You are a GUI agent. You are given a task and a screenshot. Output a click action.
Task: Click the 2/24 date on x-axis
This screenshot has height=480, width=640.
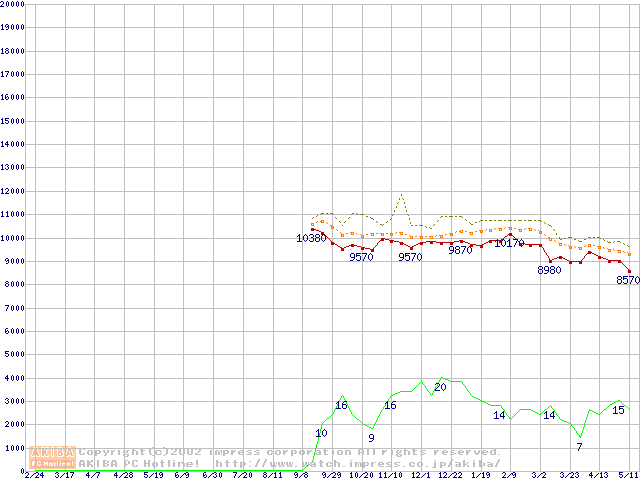tap(33, 475)
